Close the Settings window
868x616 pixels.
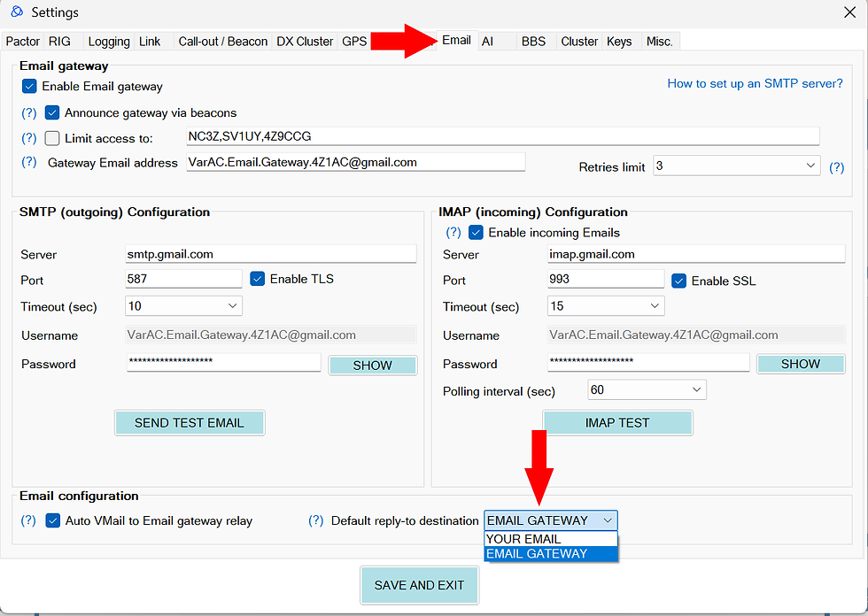(849, 12)
